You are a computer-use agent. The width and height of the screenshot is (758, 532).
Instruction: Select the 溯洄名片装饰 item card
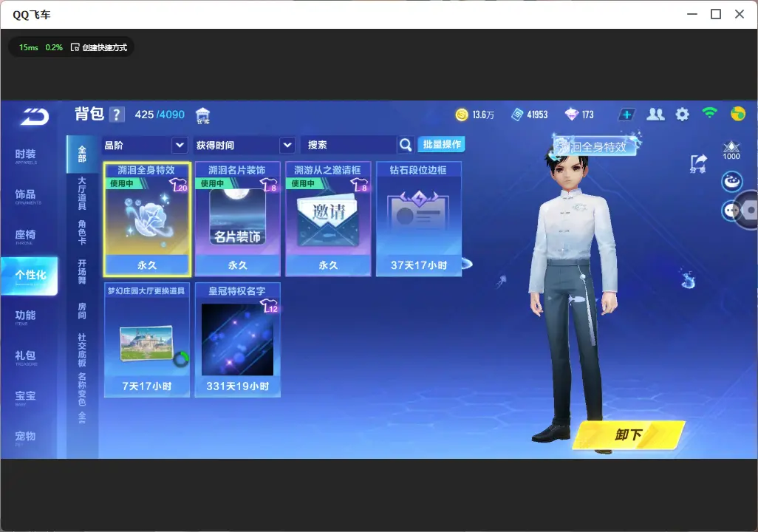point(237,219)
